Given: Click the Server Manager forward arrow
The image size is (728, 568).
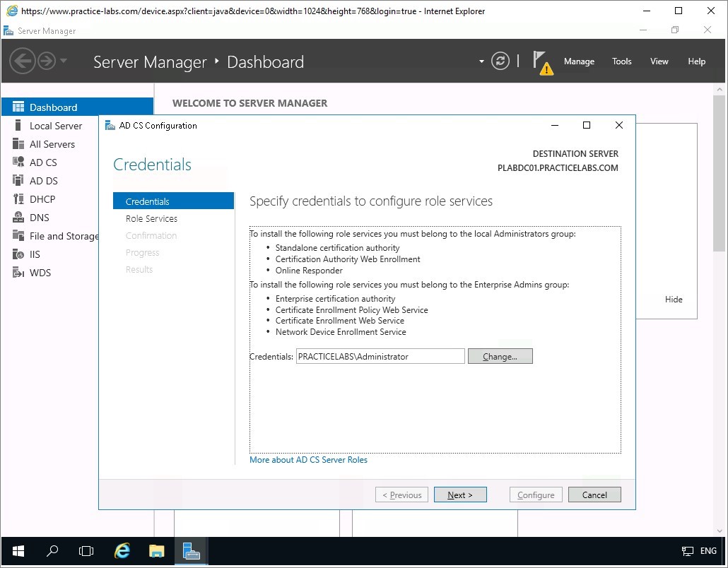Looking at the screenshot, I should [47, 61].
